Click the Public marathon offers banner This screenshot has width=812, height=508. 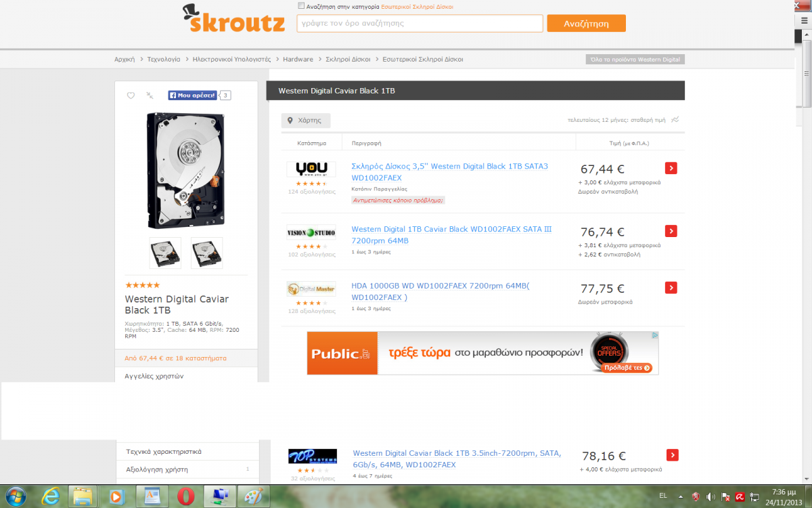(482, 353)
